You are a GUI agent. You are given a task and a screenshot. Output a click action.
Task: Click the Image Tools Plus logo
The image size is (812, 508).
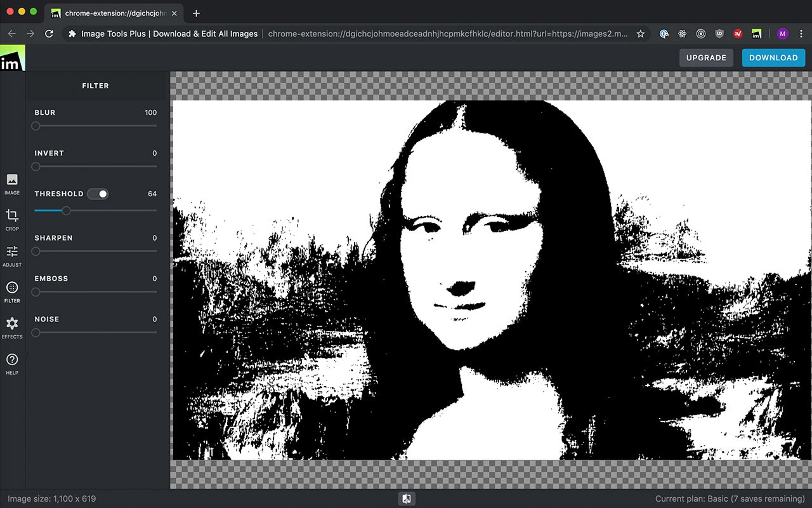[x=12, y=58]
